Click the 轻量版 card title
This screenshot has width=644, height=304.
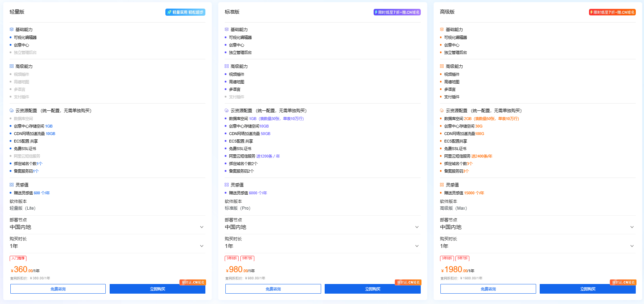pos(17,12)
